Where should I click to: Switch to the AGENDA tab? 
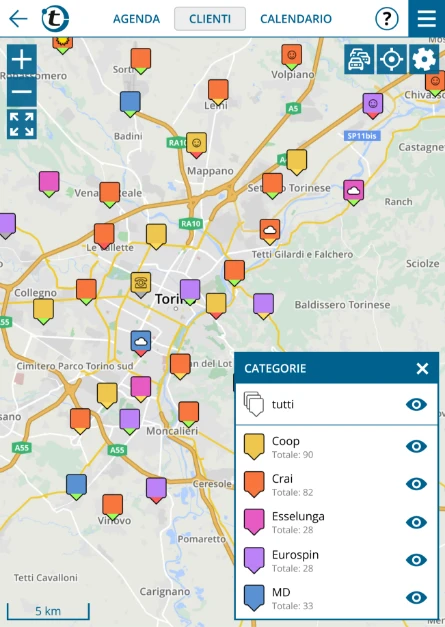click(136, 19)
